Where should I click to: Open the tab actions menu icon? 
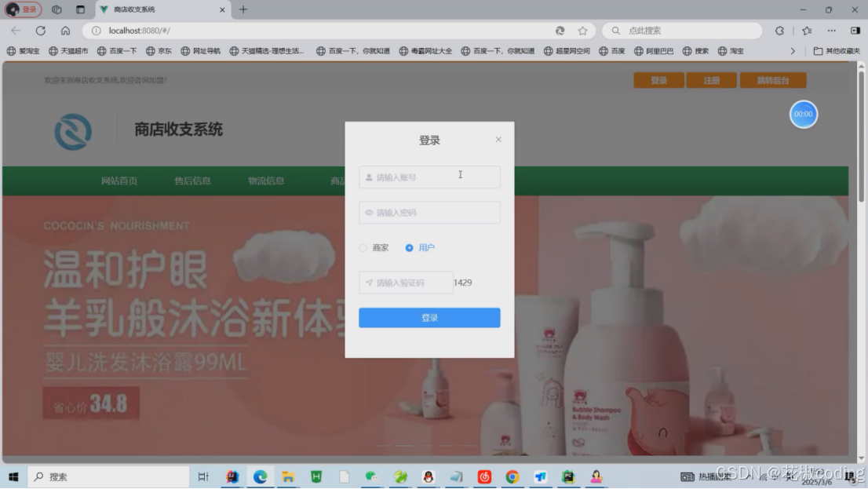80,9
